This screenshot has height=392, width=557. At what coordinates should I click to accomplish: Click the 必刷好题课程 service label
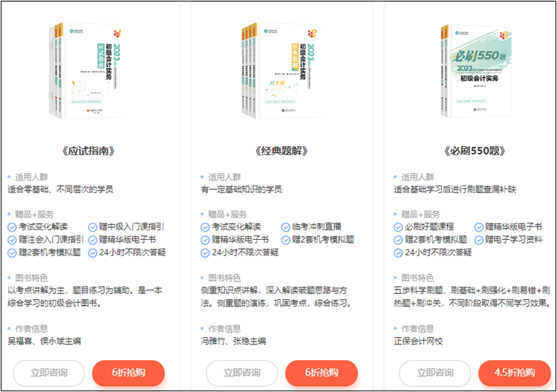pyautogui.click(x=429, y=226)
